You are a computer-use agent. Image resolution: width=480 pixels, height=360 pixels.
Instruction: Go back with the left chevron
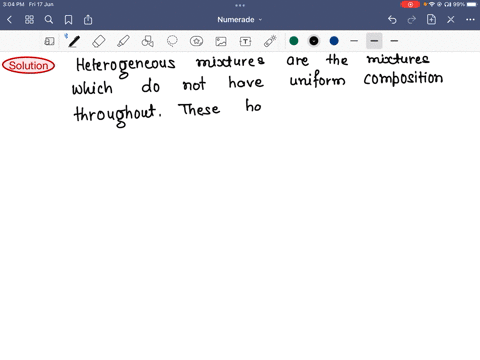tap(9, 20)
